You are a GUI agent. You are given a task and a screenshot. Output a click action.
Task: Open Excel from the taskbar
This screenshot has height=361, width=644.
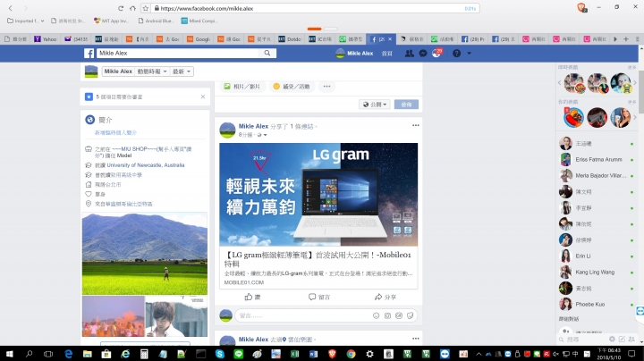tap(294, 354)
